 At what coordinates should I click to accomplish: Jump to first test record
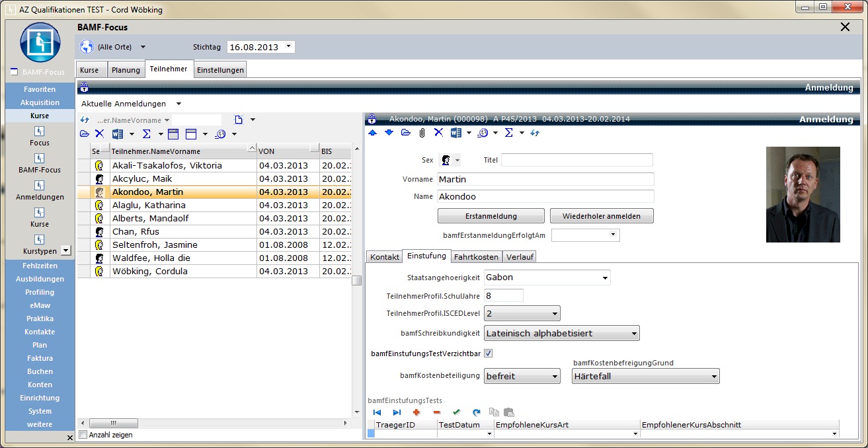pos(377,412)
